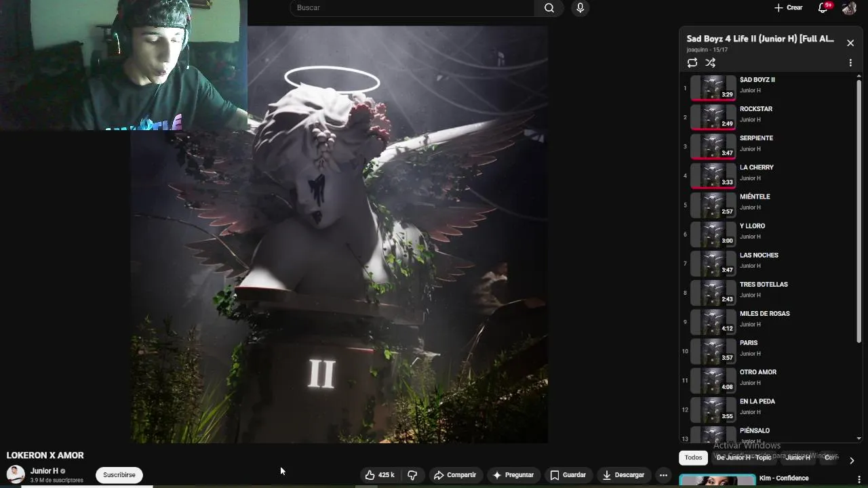Open the notifications bell
The height and width of the screenshot is (488, 868).
(823, 7)
